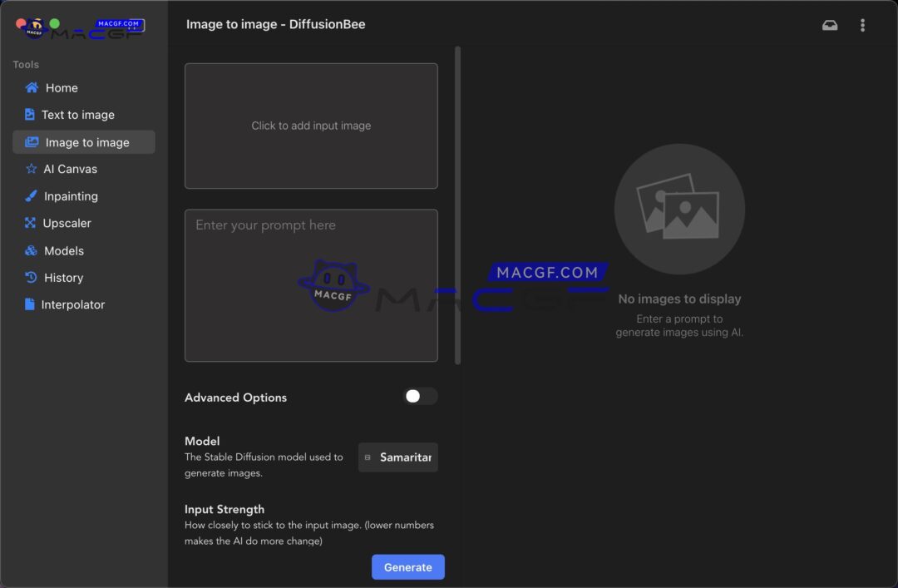The width and height of the screenshot is (898, 588).
Task: Select the AI Canvas star icon
Action: pyautogui.click(x=30, y=169)
